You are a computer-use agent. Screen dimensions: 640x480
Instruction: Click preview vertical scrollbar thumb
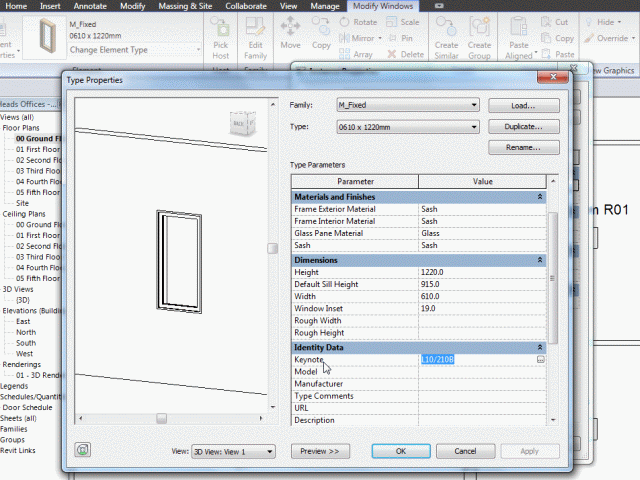tap(273, 248)
